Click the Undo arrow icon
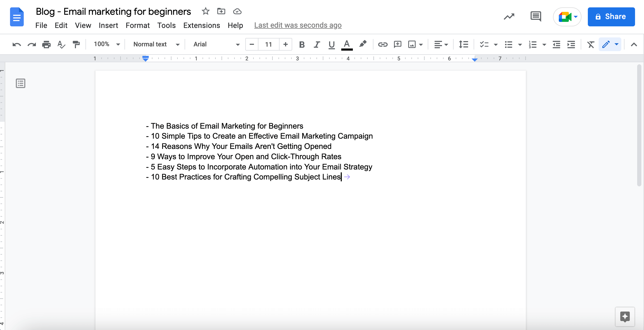The height and width of the screenshot is (330, 644). click(x=17, y=44)
